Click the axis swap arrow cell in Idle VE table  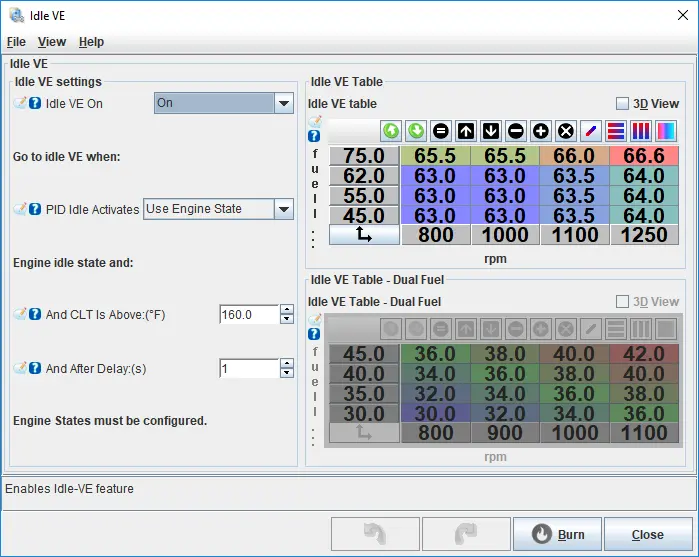[364, 235]
